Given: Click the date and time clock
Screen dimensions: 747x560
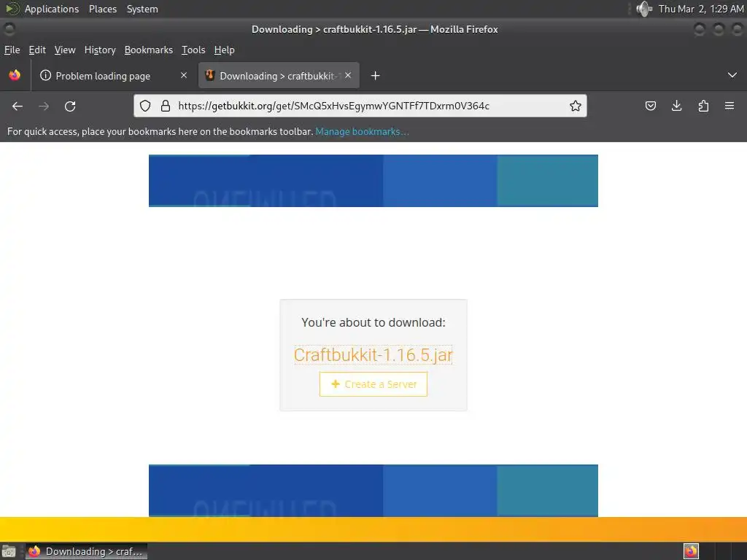Looking at the screenshot, I should 701,9.
